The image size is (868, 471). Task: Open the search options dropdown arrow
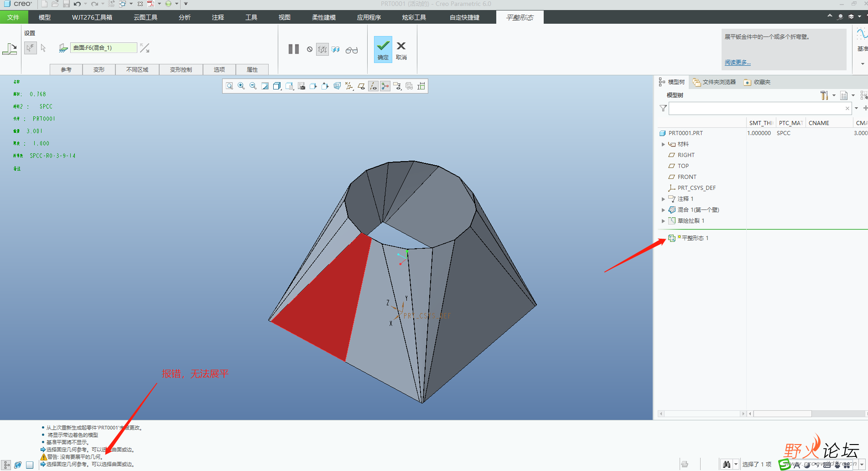pos(856,109)
